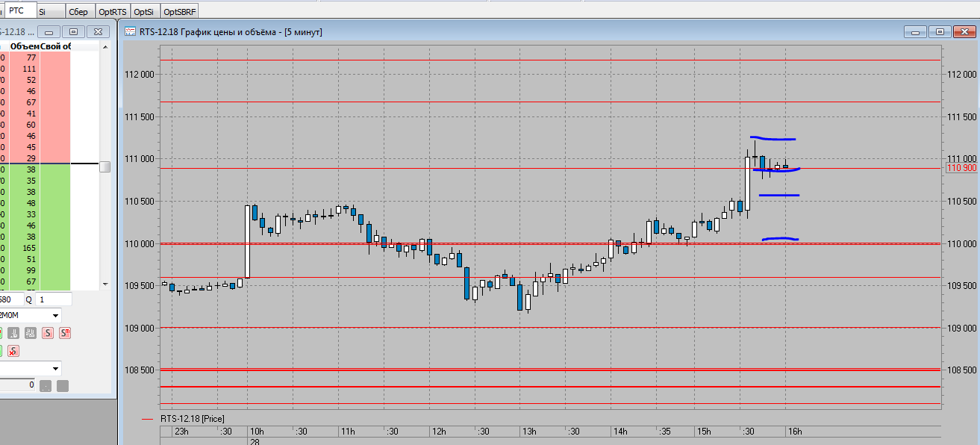Open the 2M0M account dropdown

pyautogui.click(x=55, y=316)
